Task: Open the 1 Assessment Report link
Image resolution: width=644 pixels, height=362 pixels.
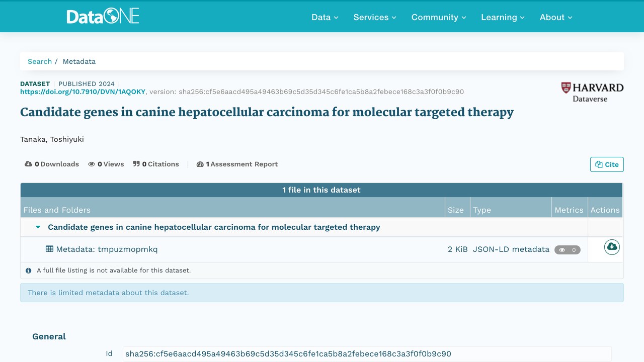Action: click(x=237, y=164)
